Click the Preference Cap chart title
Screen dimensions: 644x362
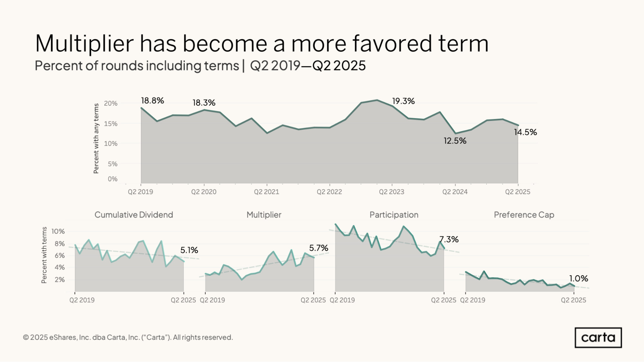pos(524,215)
